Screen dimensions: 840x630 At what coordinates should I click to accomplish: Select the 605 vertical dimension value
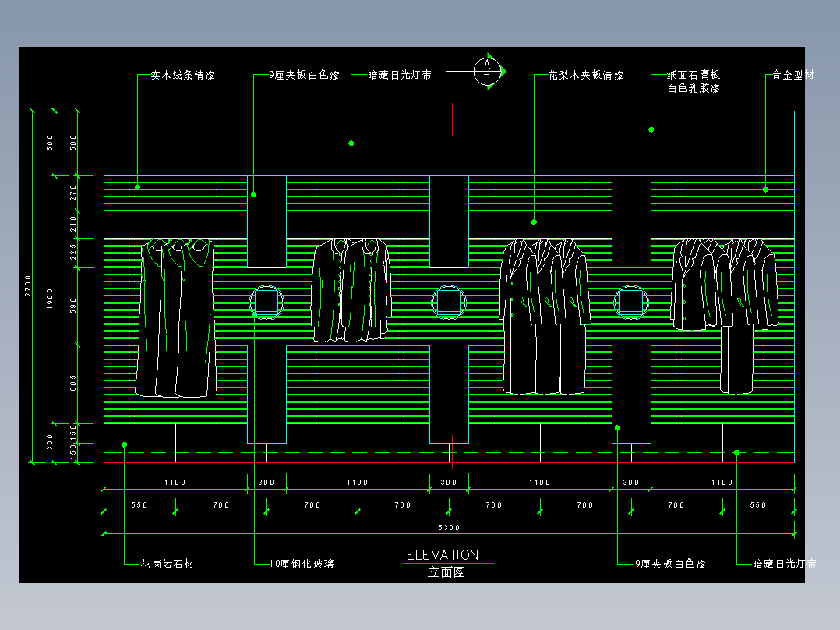click(x=73, y=383)
